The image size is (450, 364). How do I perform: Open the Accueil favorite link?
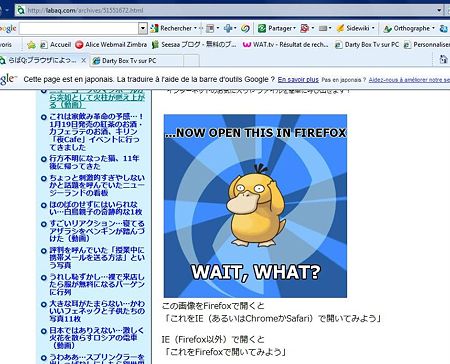pyautogui.click(x=55, y=45)
